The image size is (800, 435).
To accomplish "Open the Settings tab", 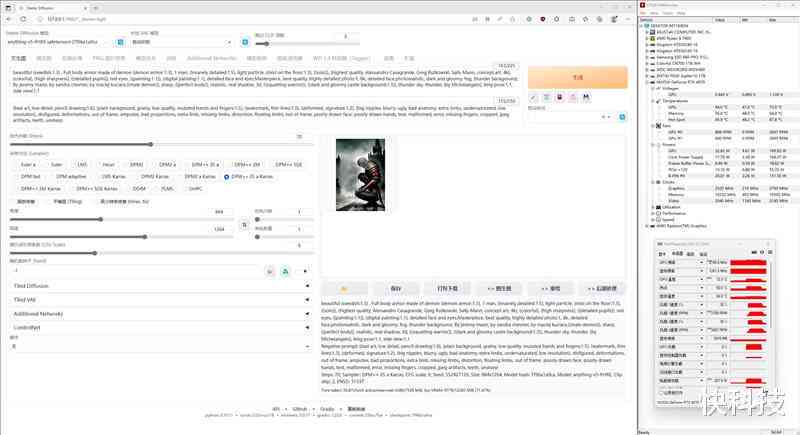I will click(389, 59).
